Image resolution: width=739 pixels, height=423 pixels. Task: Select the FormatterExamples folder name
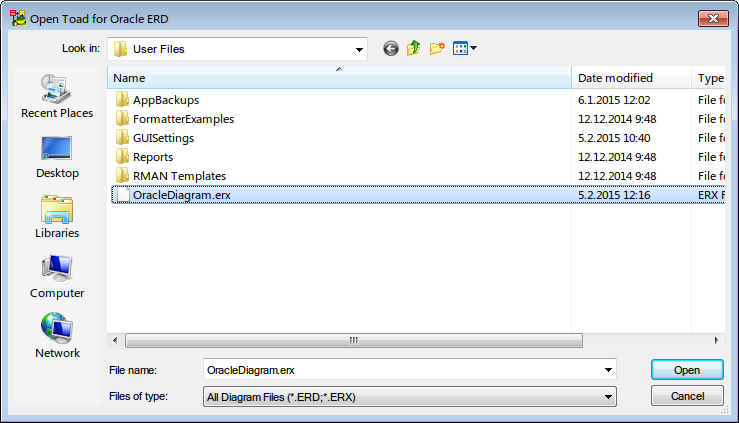(x=183, y=119)
